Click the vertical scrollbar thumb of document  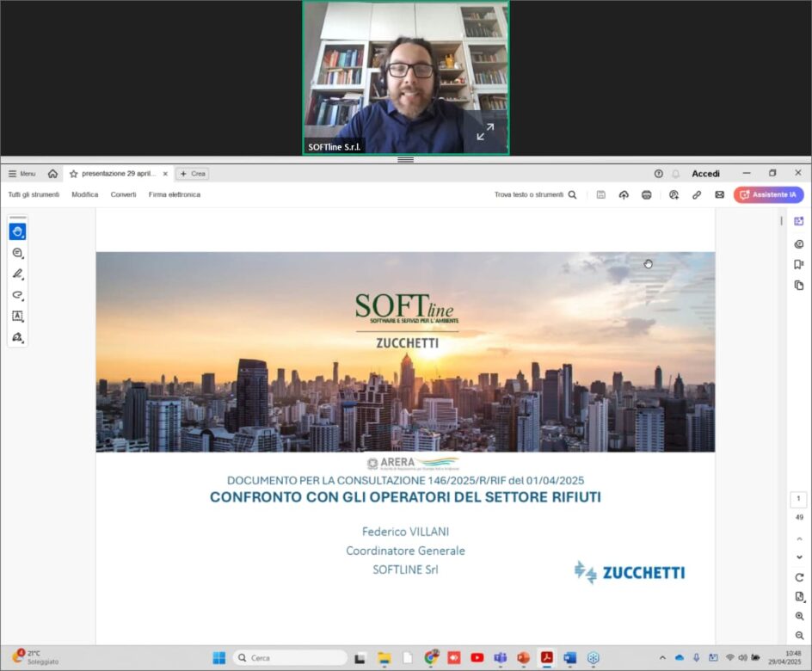[781, 221]
